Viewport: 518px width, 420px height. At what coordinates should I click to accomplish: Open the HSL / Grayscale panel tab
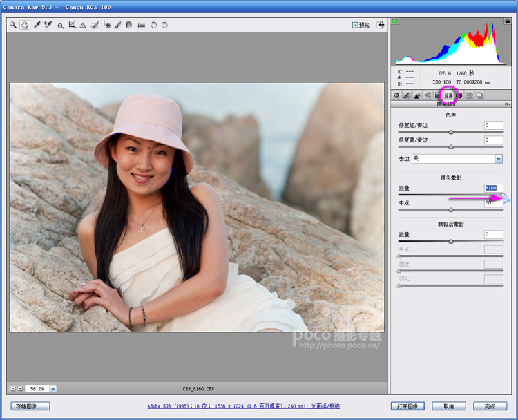pos(428,95)
